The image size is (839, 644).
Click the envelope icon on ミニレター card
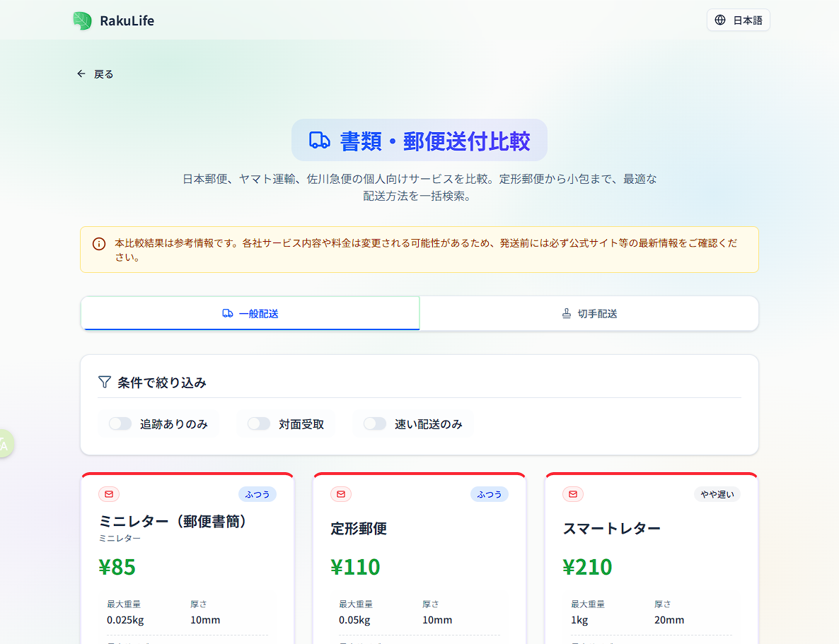(x=109, y=494)
